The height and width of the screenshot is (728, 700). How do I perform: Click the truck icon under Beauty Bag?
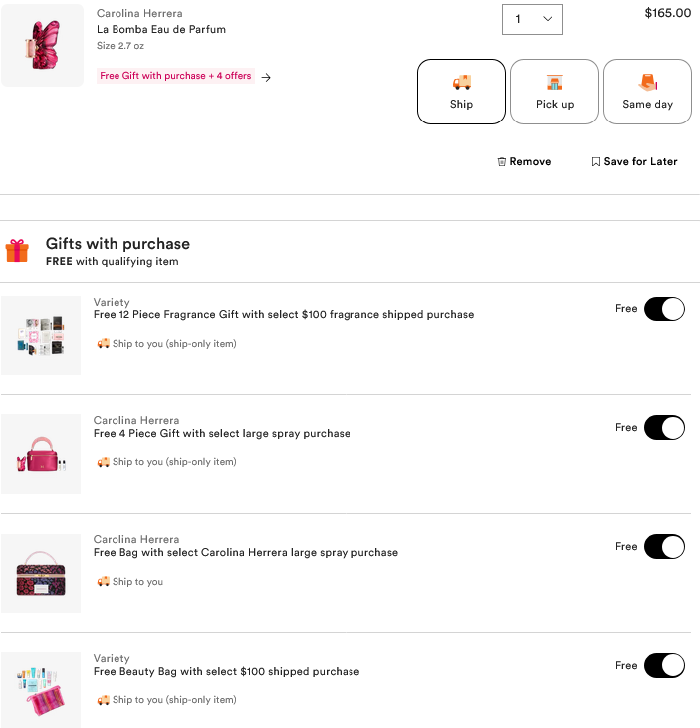[103, 700]
